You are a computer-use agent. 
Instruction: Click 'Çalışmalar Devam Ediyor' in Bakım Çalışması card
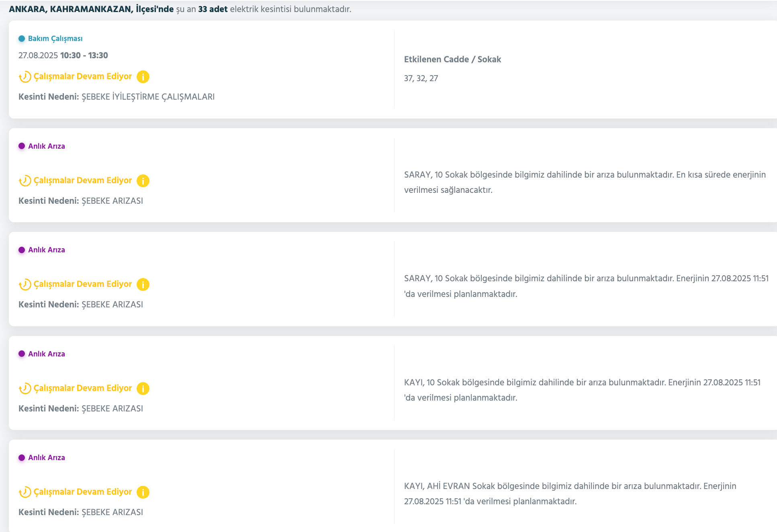coord(82,76)
